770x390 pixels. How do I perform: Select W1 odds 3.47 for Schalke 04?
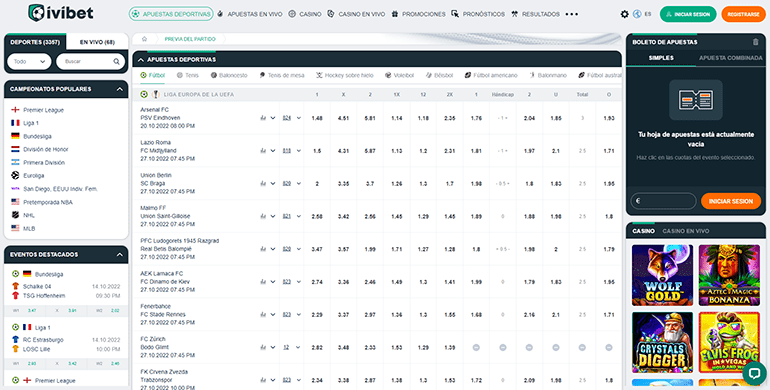tap(31, 311)
